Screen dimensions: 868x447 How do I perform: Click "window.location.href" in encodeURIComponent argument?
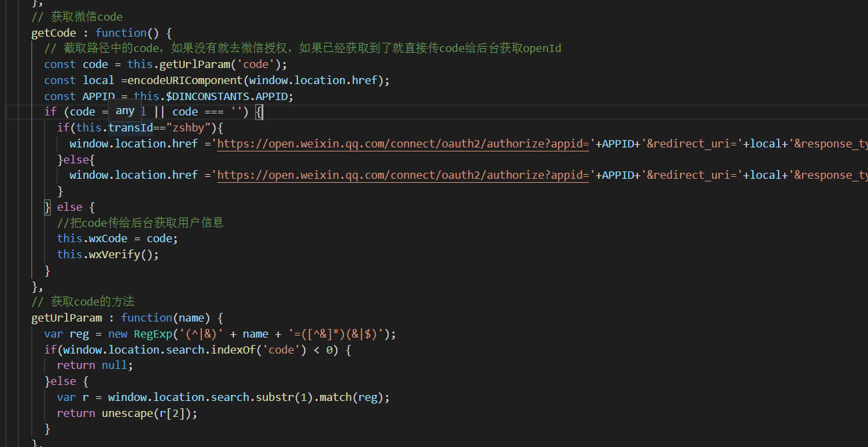click(313, 80)
